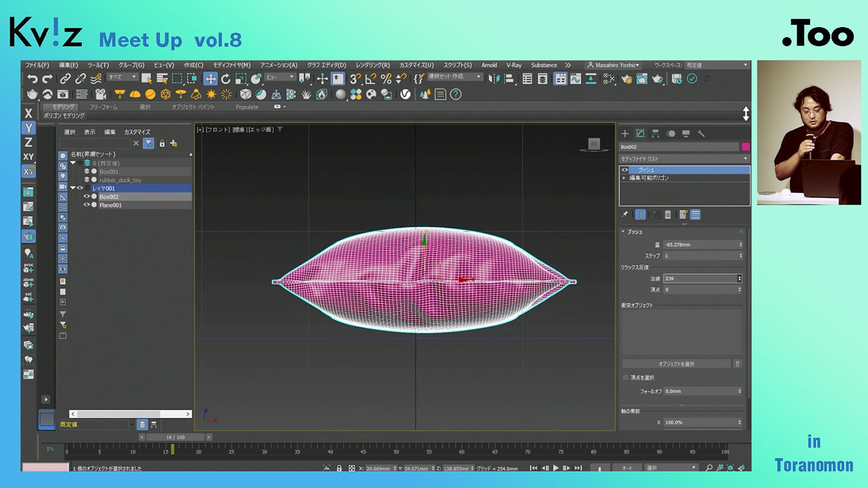
Task: Click the Box002 pink color swatch
Action: pos(746,147)
